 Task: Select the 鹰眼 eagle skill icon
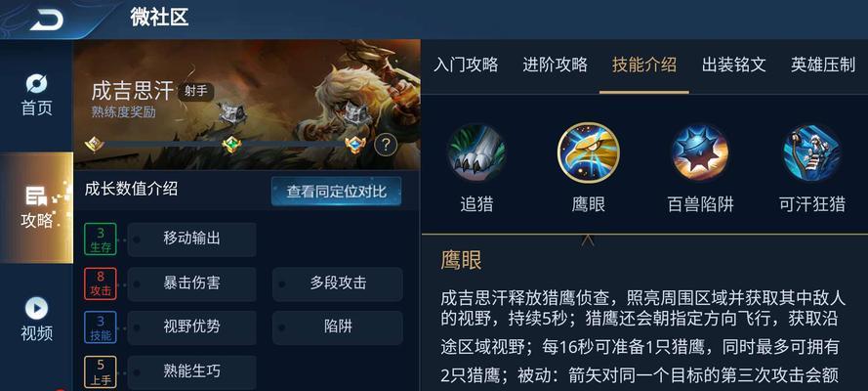588,152
